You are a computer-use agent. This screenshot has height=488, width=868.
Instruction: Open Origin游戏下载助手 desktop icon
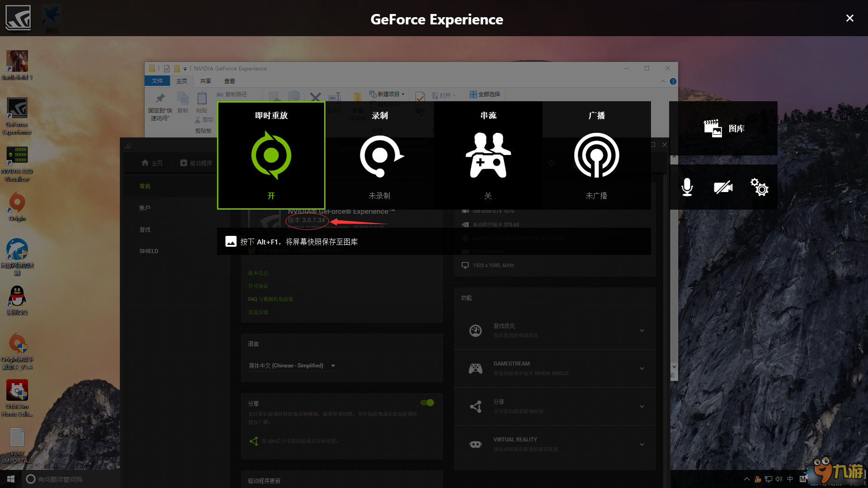17,351
